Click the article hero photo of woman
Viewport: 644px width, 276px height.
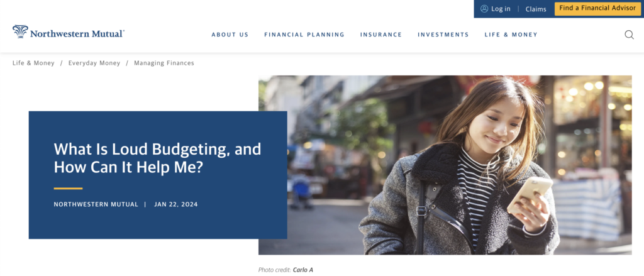tap(445, 165)
